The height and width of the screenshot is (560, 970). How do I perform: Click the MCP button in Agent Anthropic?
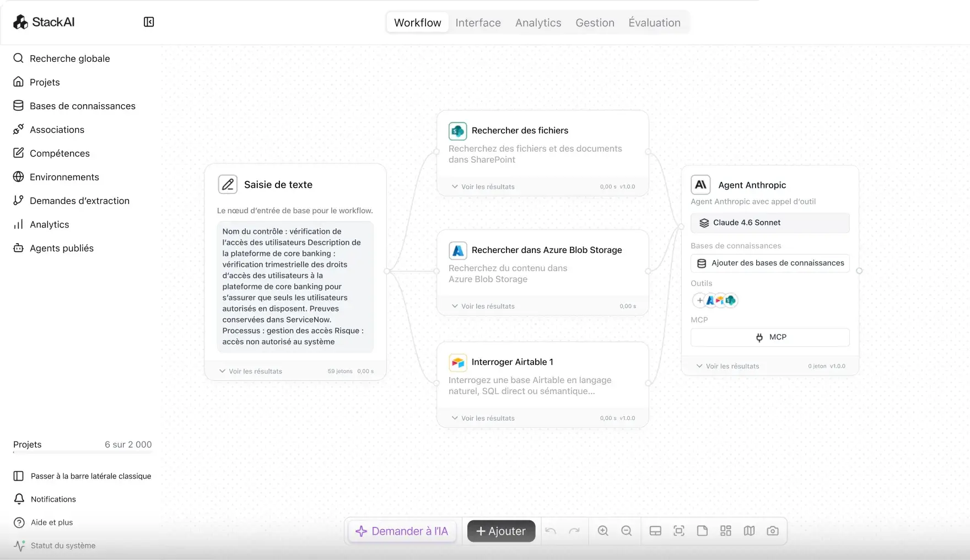[x=770, y=337]
